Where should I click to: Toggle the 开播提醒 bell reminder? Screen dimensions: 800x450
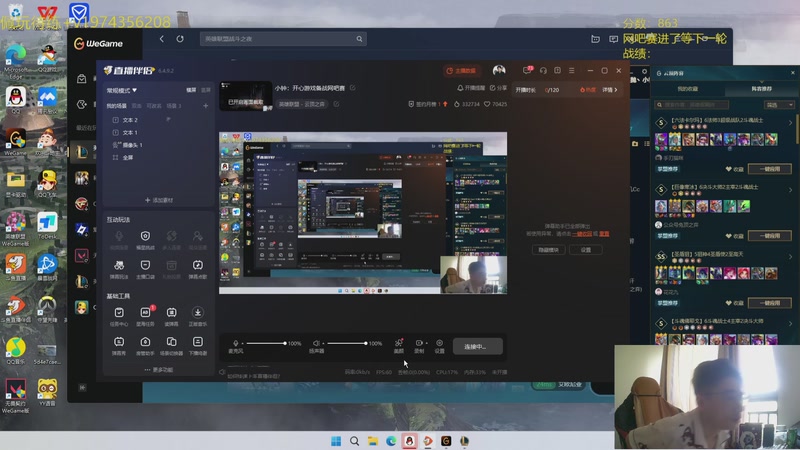coord(471,88)
